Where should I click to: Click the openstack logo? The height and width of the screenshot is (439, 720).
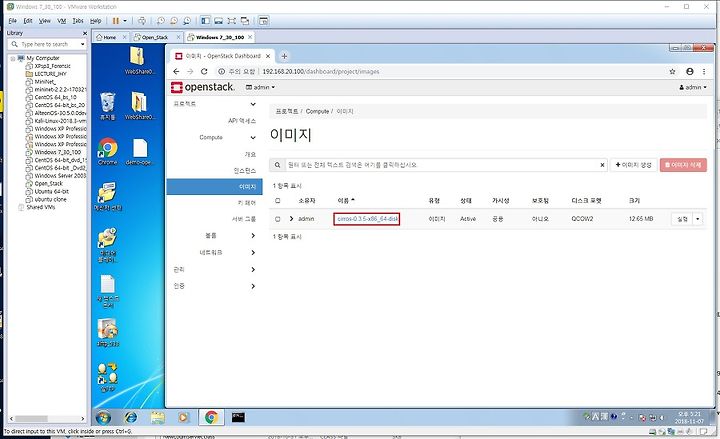(202, 87)
